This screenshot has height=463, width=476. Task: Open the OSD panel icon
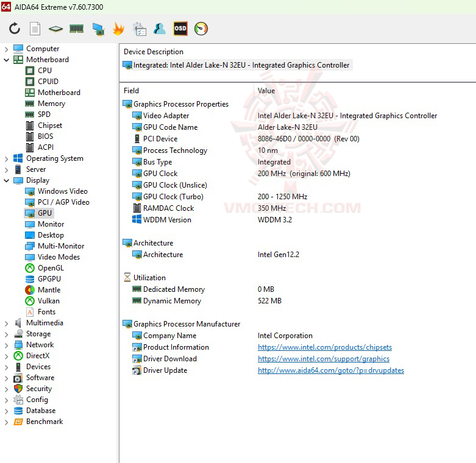click(180, 29)
